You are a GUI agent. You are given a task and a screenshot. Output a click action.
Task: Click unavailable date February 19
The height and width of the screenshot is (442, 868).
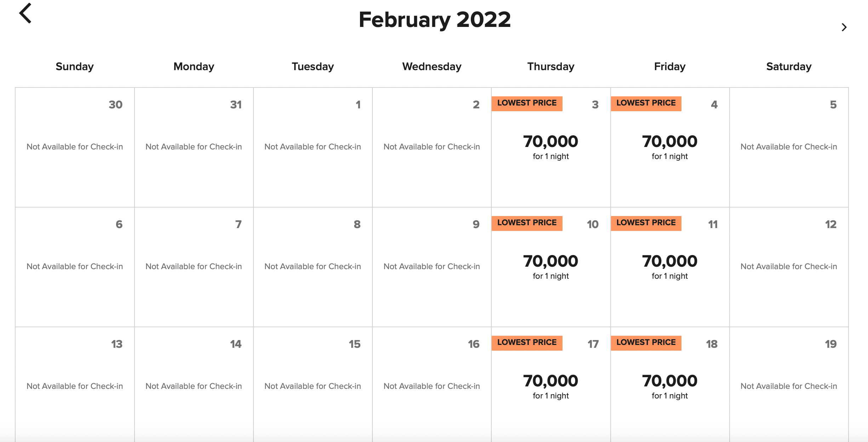pos(789,384)
